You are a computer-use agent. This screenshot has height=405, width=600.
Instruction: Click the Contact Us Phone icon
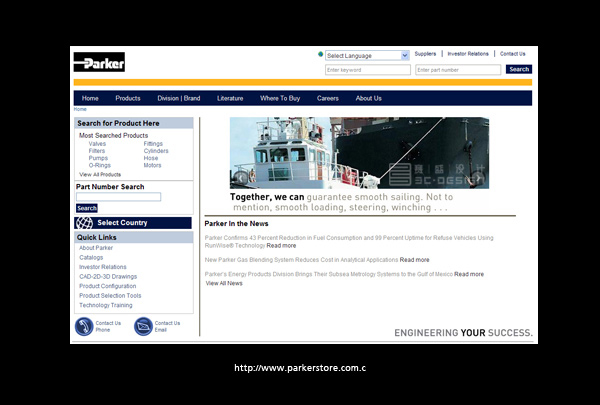(84, 327)
